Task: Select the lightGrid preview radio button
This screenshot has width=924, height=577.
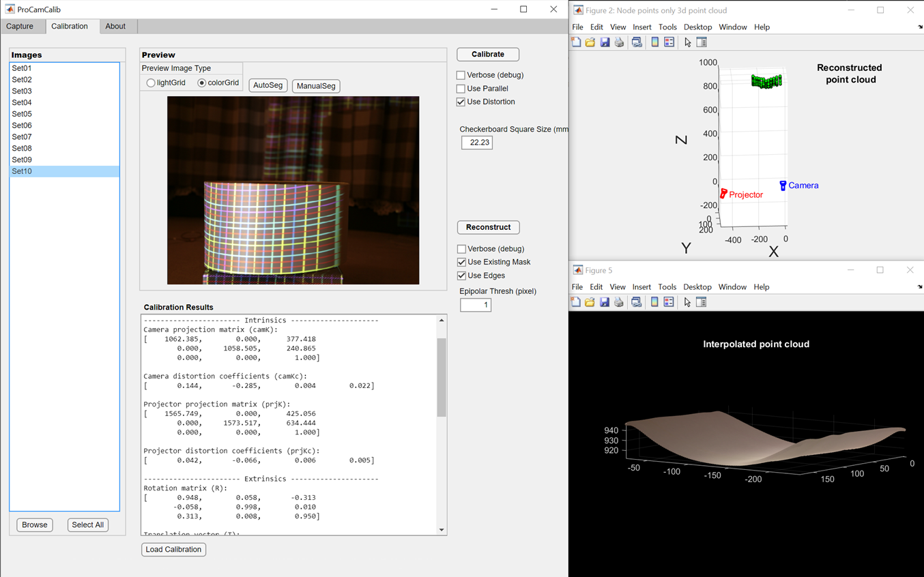Action: [x=151, y=83]
